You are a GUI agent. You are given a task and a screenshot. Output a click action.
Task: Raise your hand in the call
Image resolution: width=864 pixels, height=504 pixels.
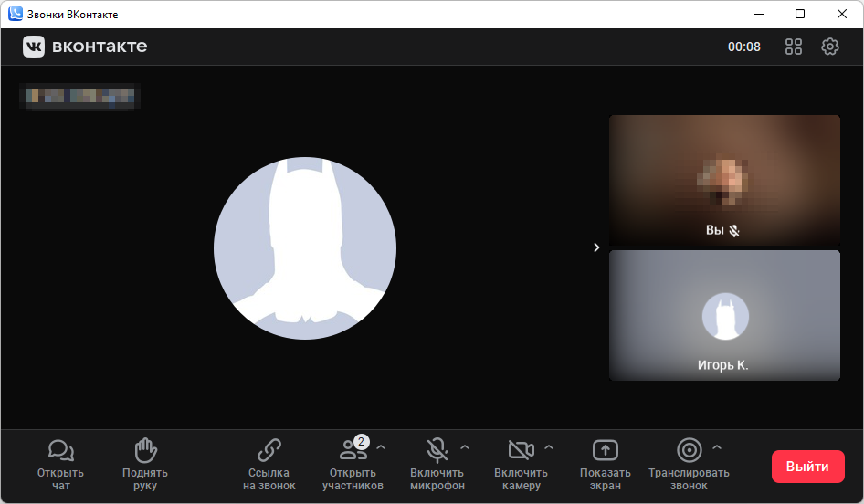pos(145,465)
